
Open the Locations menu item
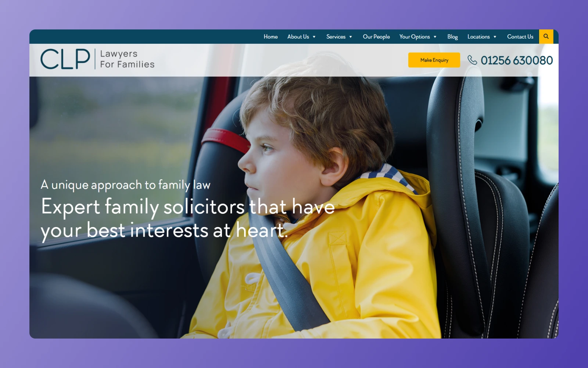478,37
